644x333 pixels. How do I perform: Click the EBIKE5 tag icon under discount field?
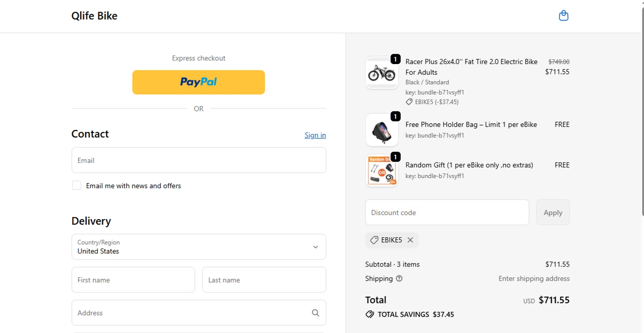pos(374,240)
